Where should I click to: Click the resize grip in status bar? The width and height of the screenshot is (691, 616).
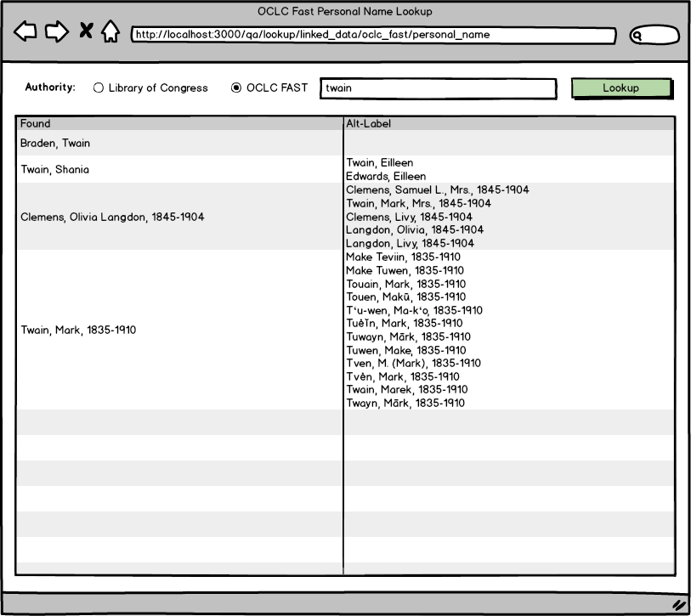680,605
